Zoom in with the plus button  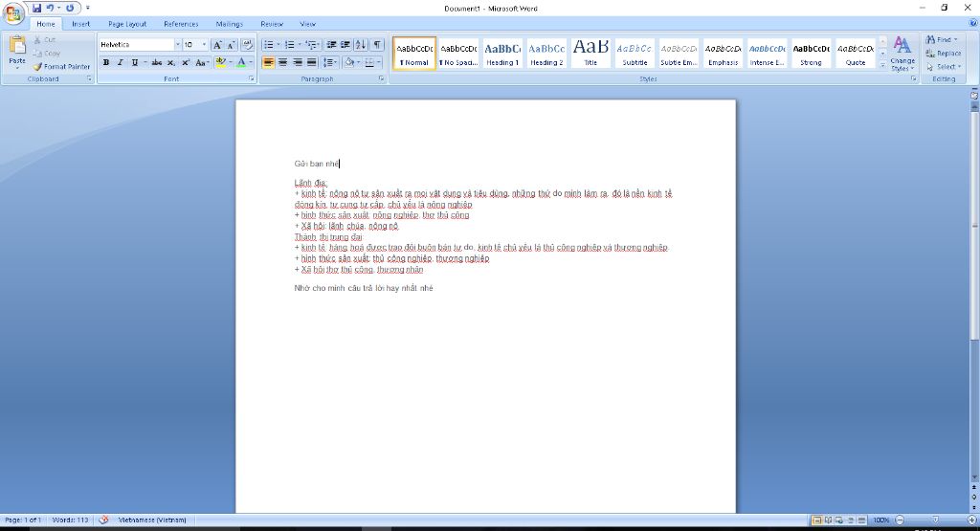click(x=972, y=520)
